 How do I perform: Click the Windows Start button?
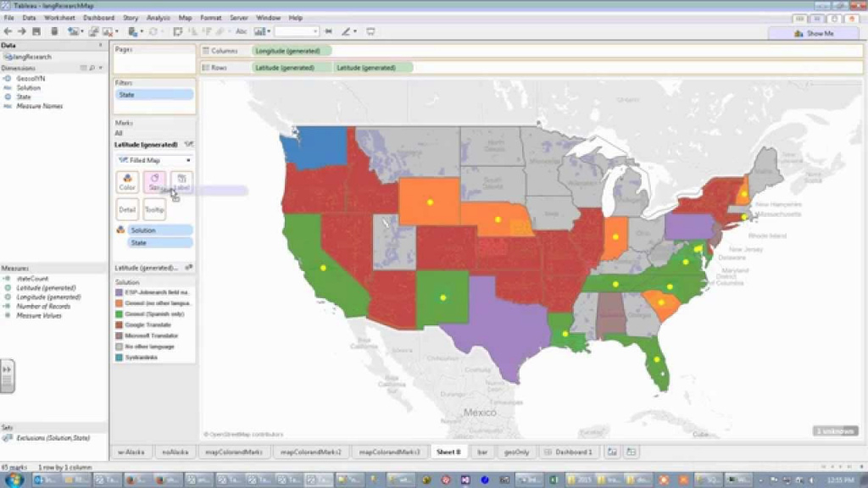(11, 480)
